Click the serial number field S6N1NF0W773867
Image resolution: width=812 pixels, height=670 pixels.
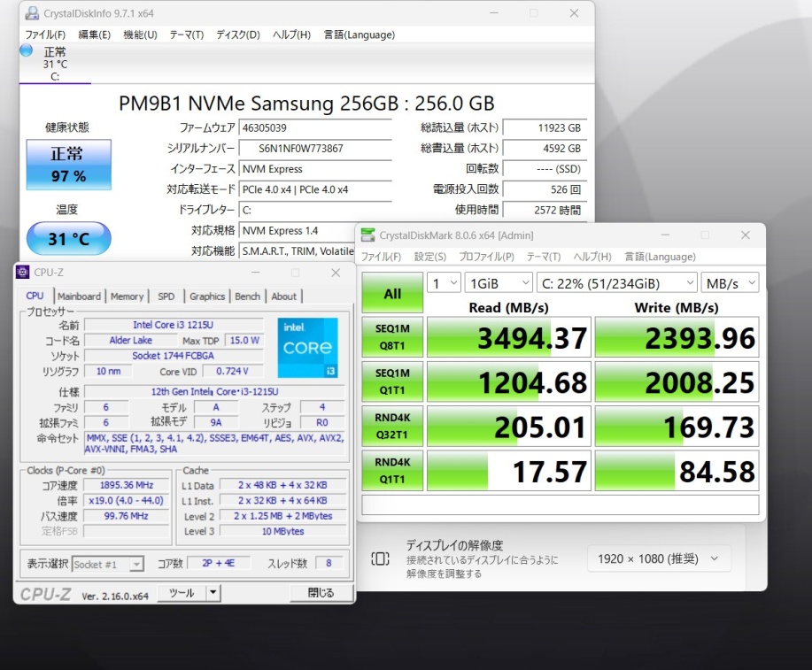click(x=315, y=148)
